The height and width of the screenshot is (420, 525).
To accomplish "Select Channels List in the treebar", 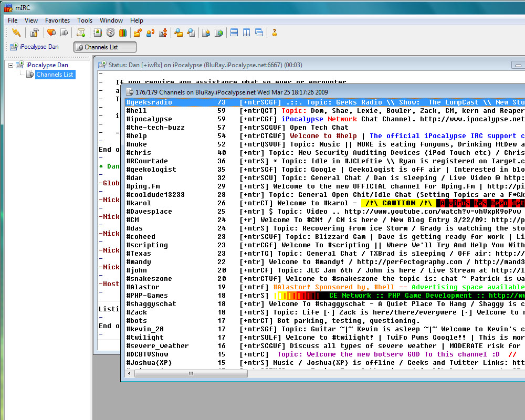I will click(x=55, y=75).
